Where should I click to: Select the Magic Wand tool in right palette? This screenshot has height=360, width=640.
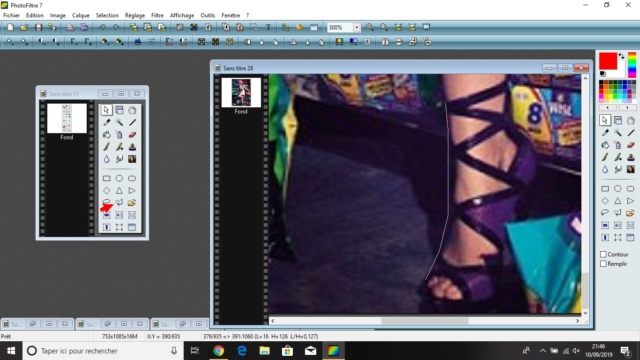pos(618,133)
